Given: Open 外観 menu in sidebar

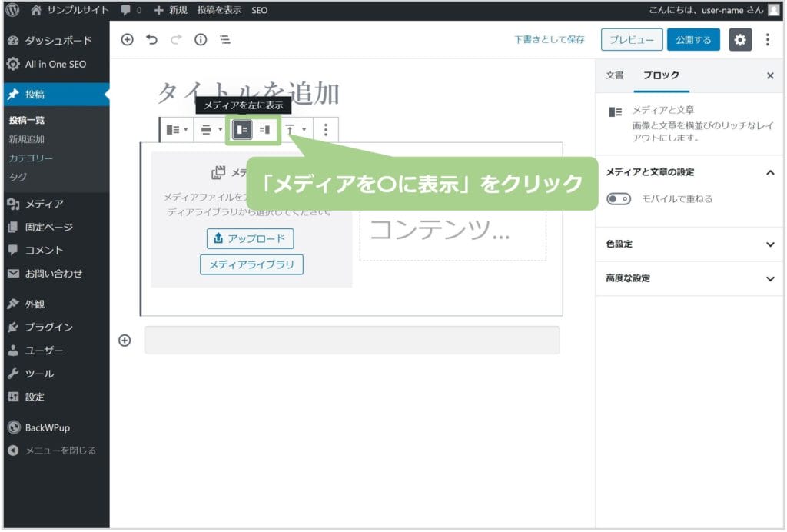Looking at the screenshot, I should pos(56,304).
